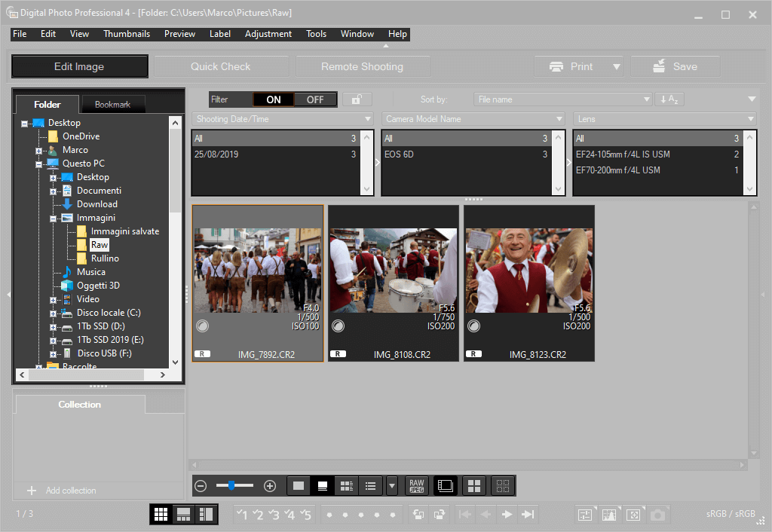Open the Adjustment menu

tap(268, 34)
